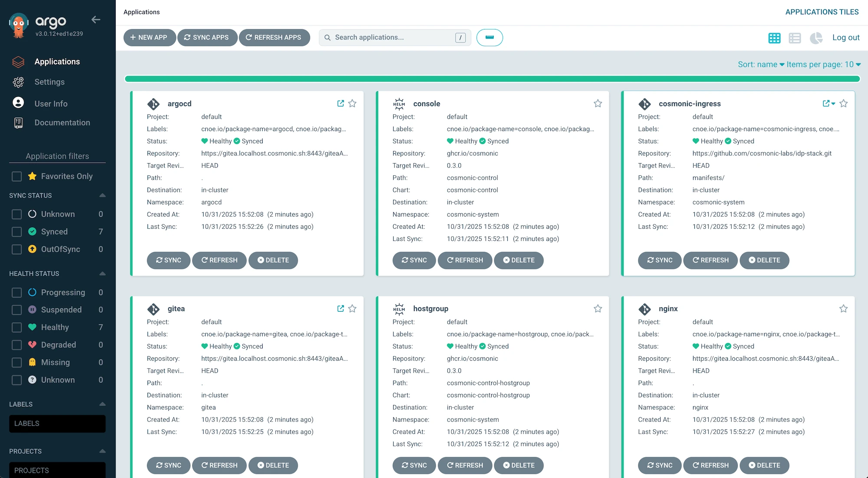Click NEW APP button
Viewport: 868px width, 478px height.
(x=150, y=37)
